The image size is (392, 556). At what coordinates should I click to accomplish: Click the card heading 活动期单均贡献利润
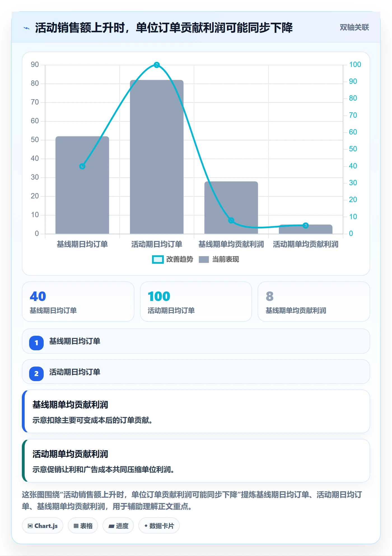(x=70, y=454)
